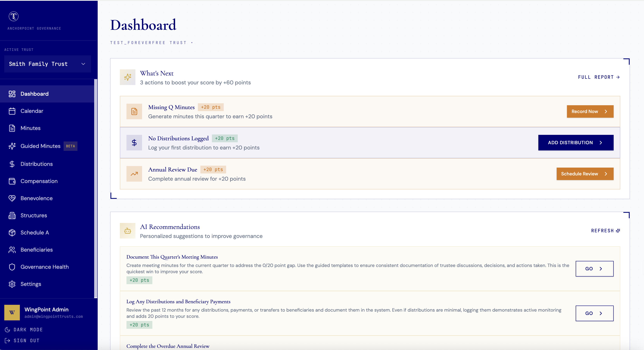Click the +20 pts badge under meeting minutes suggestion
Image resolution: width=644 pixels, height=350 pixels.
(x=139, y=280)
